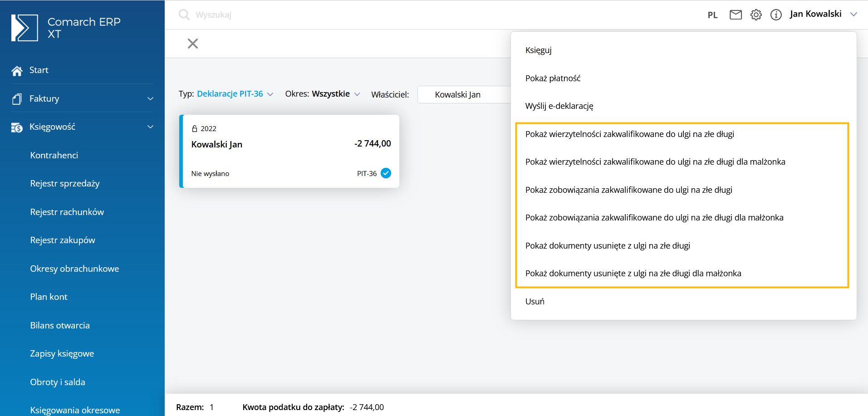Select Usuń in the context menu
The image size is (868, 416).
(x=535, y=302)
